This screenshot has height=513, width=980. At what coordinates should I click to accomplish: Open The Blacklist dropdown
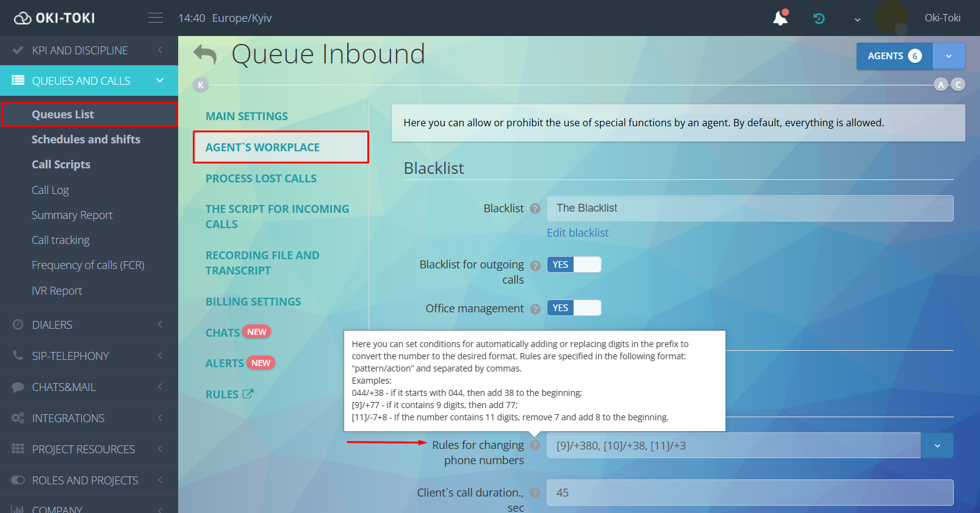[x=749, y=209]
